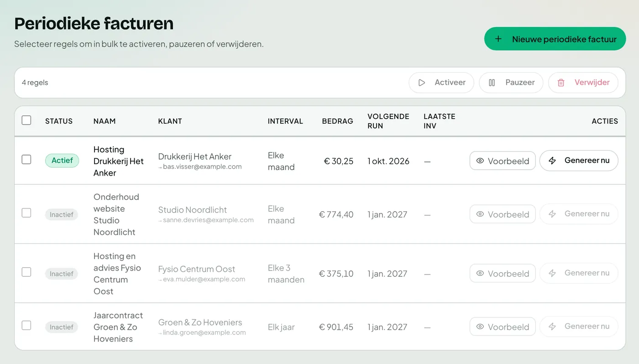Click the eye icon in the Groen & Zo Hoveniers row
This screenshot has width=639, height=364.
tap(480, 327)
